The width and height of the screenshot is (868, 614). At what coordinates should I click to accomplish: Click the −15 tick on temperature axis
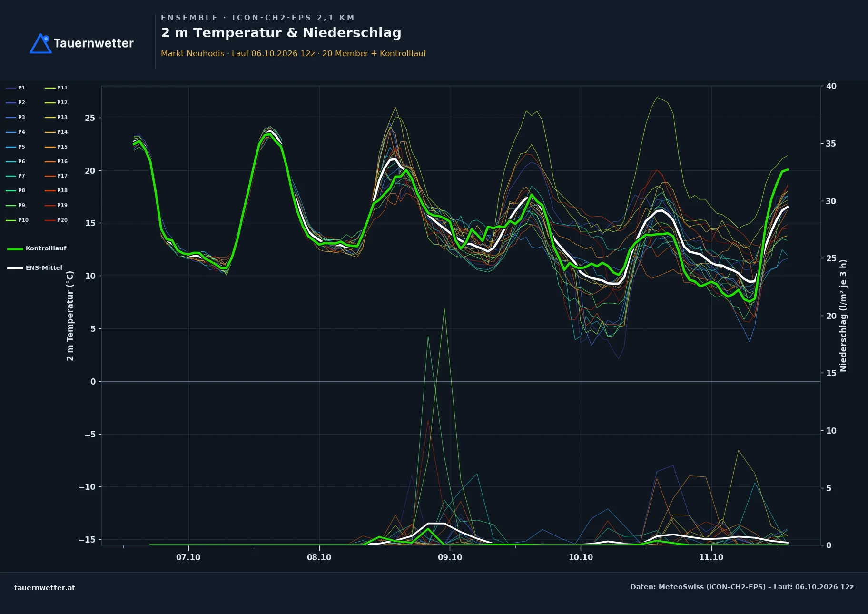pos(87,540)
